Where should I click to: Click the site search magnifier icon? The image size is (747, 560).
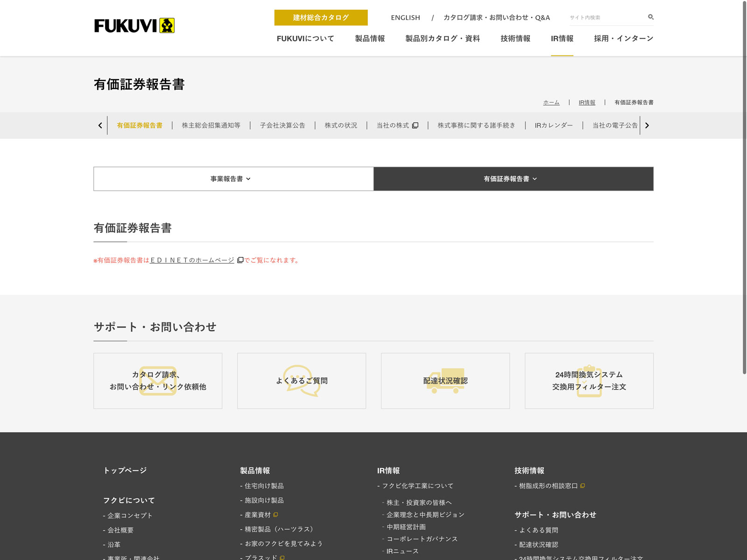[x=650, y=17]
